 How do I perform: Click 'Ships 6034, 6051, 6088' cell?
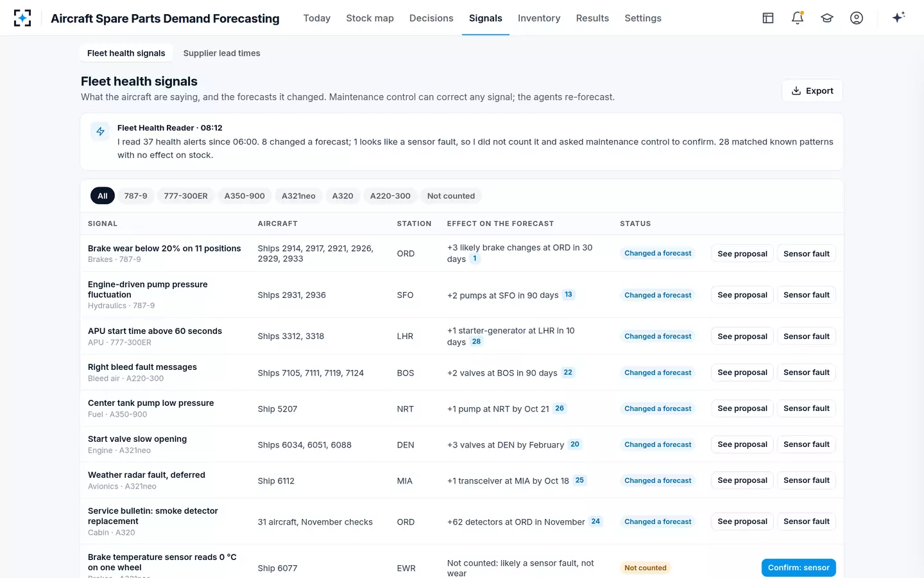[x=305, y=444]
